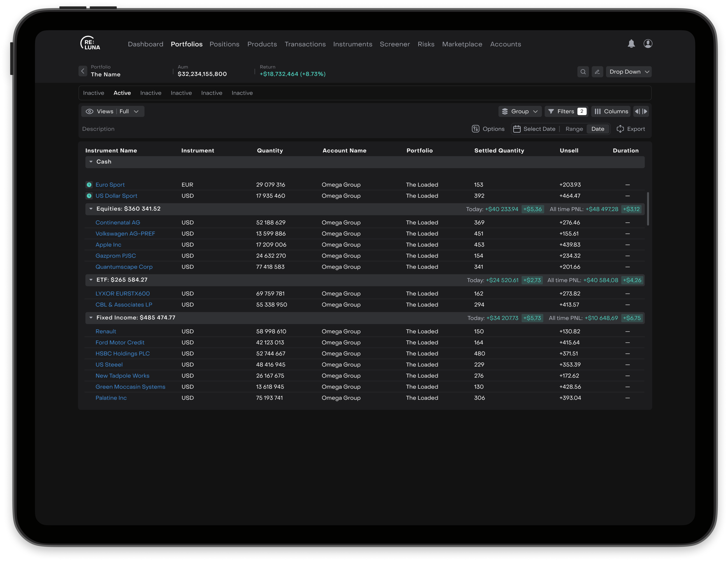Viewport: 728px width, 561px height.
Task: Open the Apple Inc instrument link
Action: (108, 244)
